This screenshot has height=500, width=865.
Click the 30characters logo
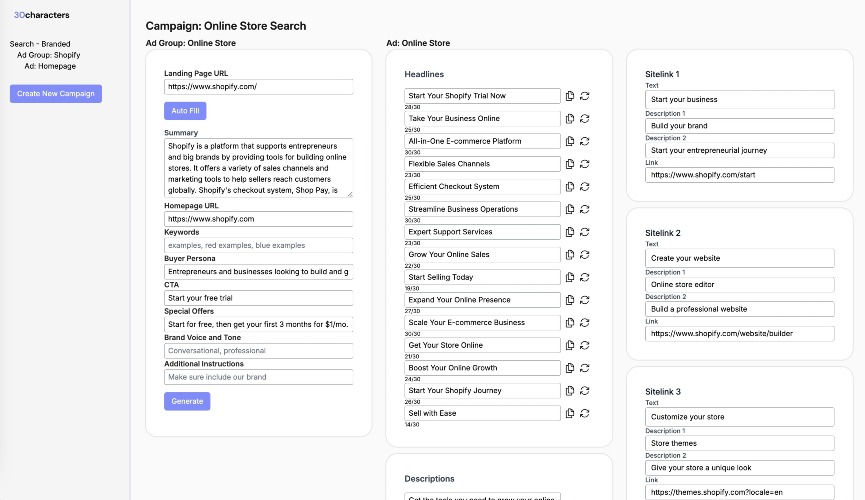pos(41,15)
